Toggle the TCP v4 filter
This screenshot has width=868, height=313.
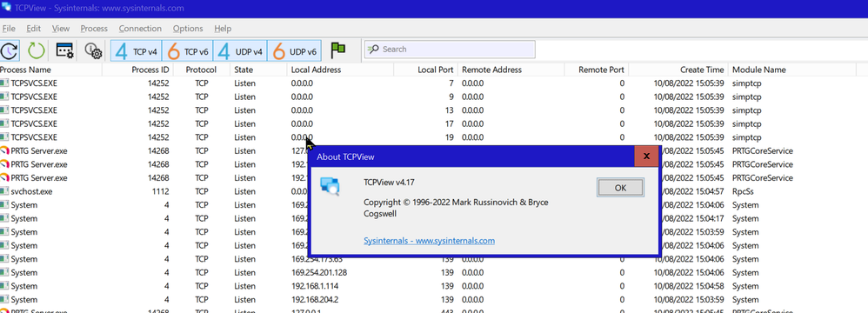pyautogui.click(x=137, y=51)
